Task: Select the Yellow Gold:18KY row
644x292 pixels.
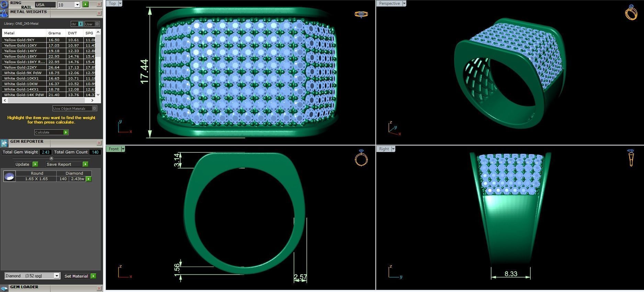Action: 49,56
